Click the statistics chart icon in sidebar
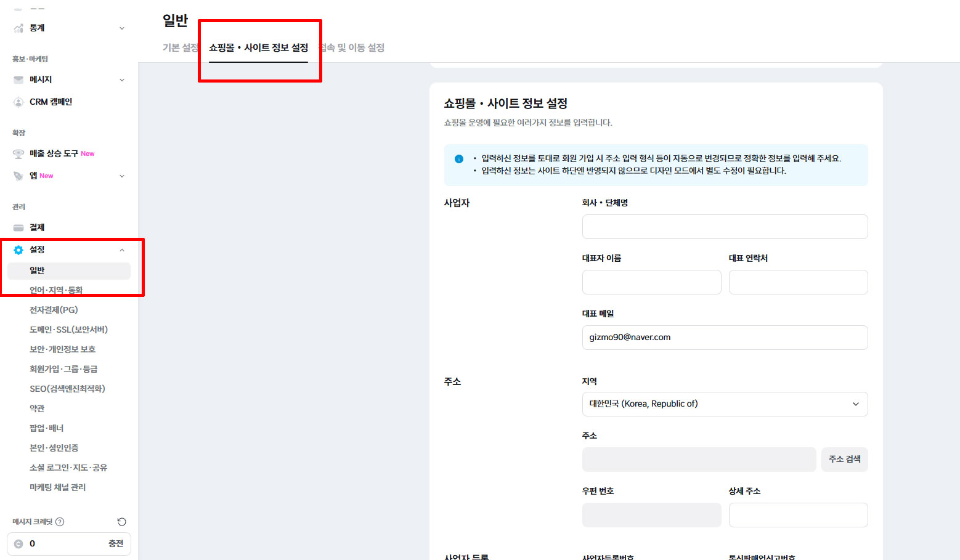Screen dimensions: 960x560 pos(18,28)
